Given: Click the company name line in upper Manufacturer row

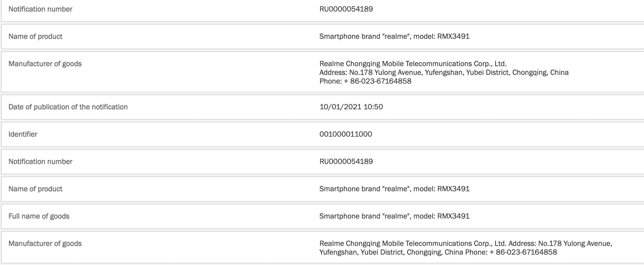Looking at the screenshot, I should (x=413, y=64).
